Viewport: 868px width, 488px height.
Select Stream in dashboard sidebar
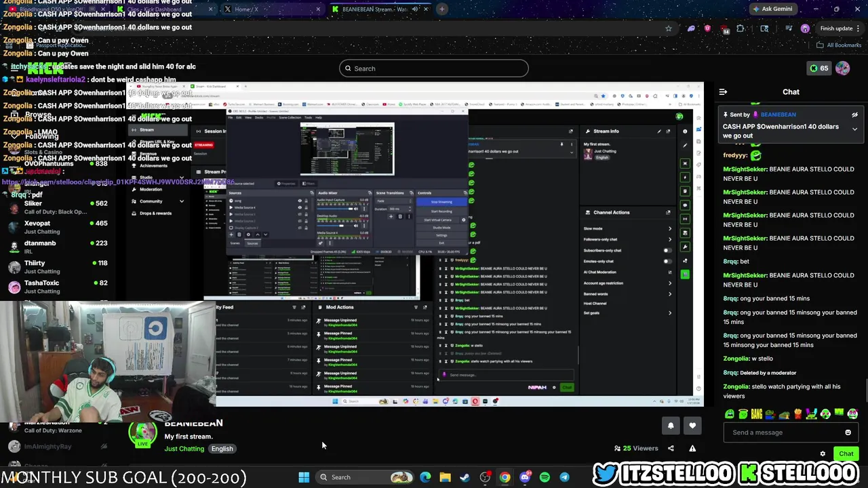[x=159, y=130]
